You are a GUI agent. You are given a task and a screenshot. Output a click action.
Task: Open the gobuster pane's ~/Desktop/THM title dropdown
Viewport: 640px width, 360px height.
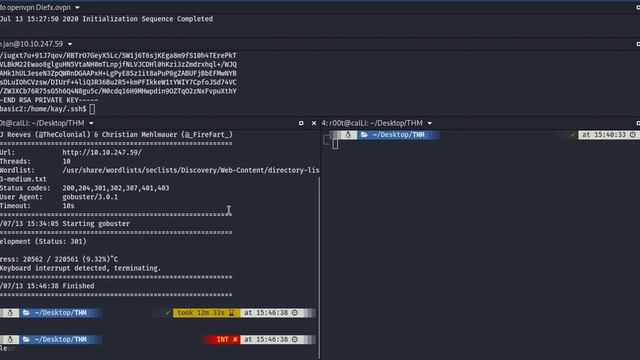click(x=91, y=123)
